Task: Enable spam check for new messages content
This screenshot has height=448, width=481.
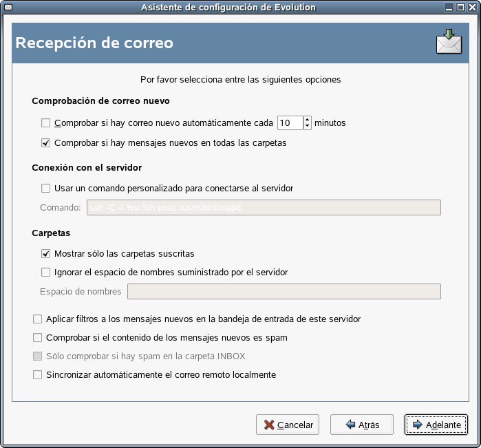Action: coord(37,337)
